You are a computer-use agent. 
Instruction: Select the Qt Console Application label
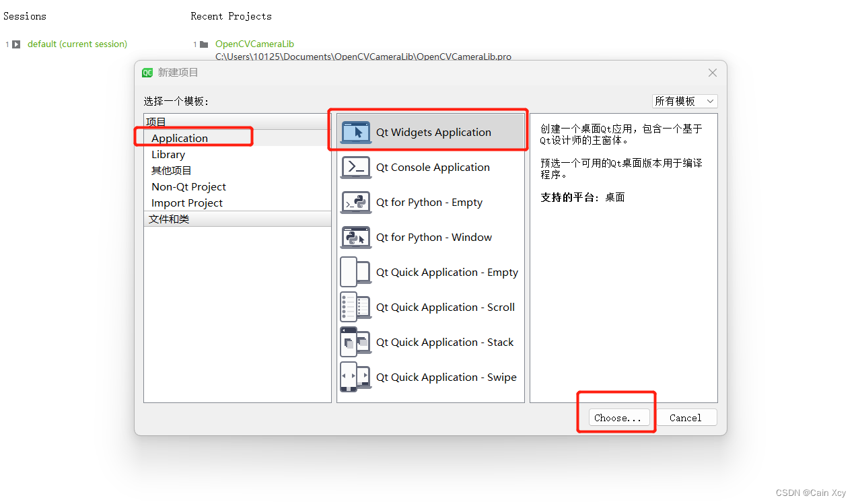[x=433, y=167]
